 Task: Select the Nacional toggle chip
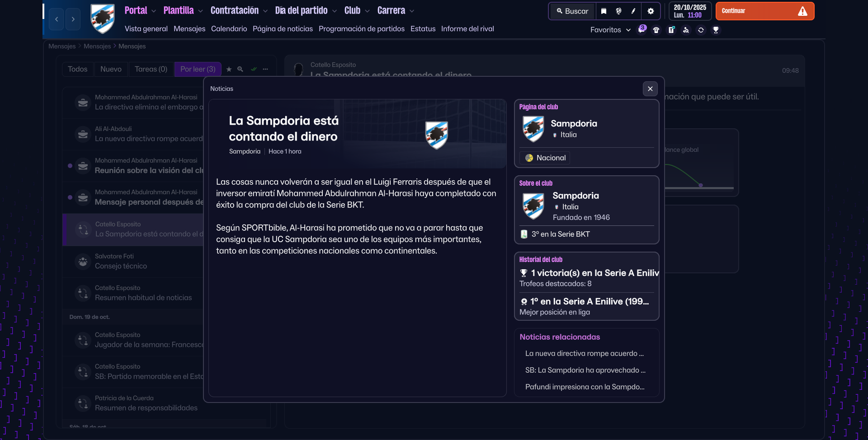(x=545, y=158)
